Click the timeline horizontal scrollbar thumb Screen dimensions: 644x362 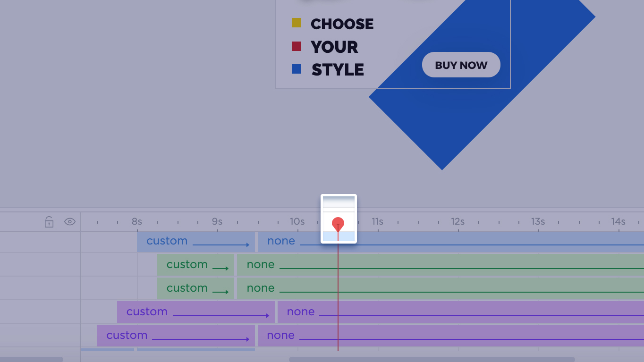click(x=432, y=359)
